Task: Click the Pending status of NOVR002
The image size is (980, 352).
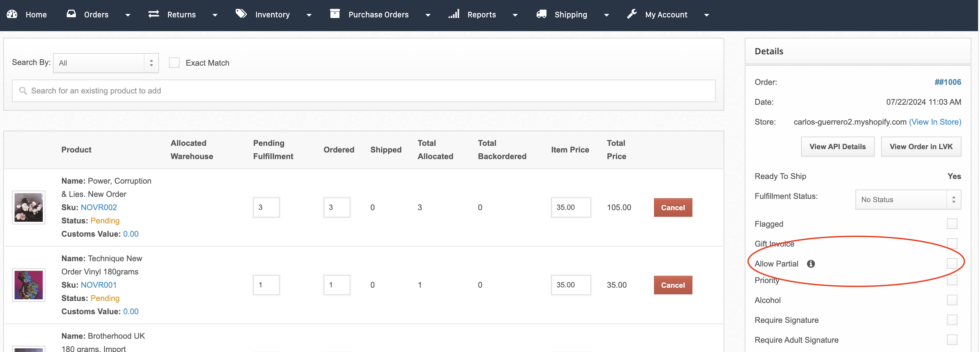Action: (x=105, y=221)
